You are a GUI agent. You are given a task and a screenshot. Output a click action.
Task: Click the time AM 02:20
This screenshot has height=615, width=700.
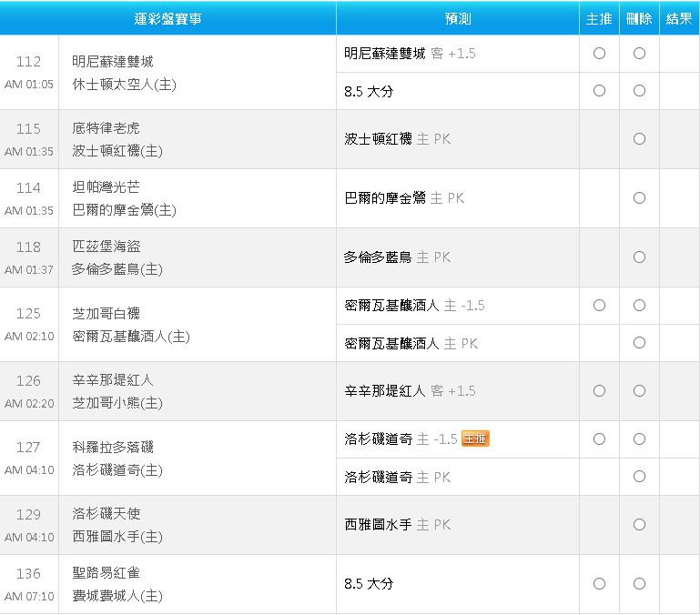tap(29, 404)
